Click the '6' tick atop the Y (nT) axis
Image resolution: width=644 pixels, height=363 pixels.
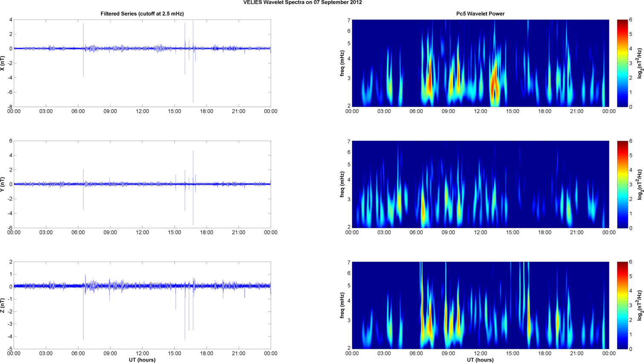pos(11,141)
